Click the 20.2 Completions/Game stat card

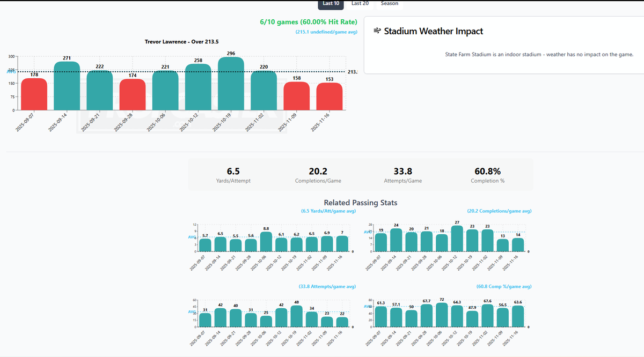click(x=318, y=175)
